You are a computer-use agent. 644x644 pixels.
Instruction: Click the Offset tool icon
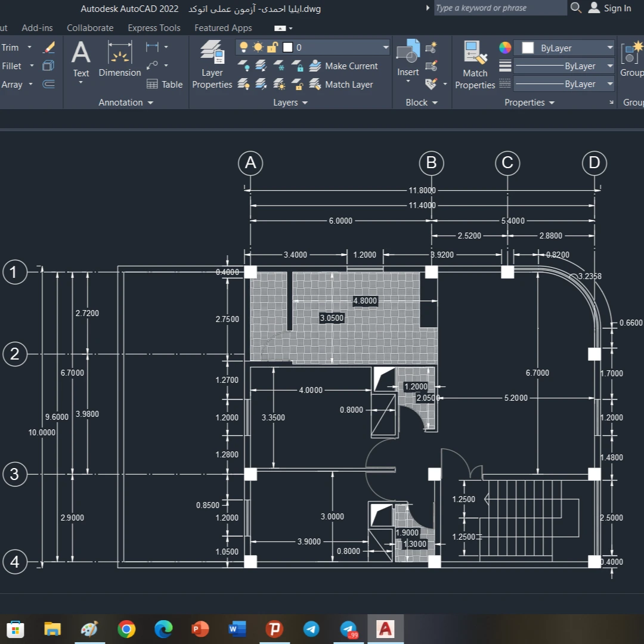(x=49, y=85)
